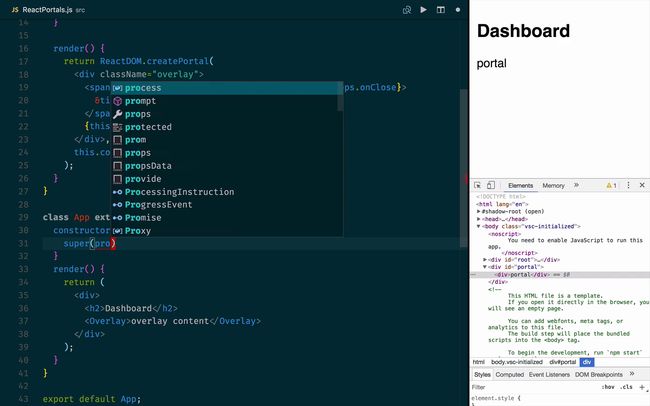Select the noscript element in DOM tree
The image size is (650, 406).
504,234
